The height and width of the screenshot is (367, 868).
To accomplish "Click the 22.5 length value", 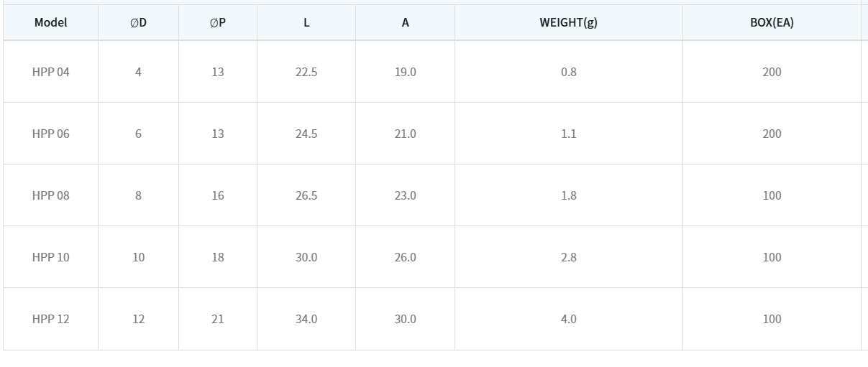I will coord(306,72).
